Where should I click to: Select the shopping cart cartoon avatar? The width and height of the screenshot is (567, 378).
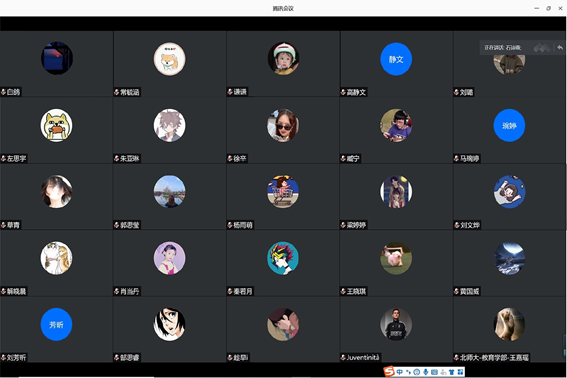283,191
